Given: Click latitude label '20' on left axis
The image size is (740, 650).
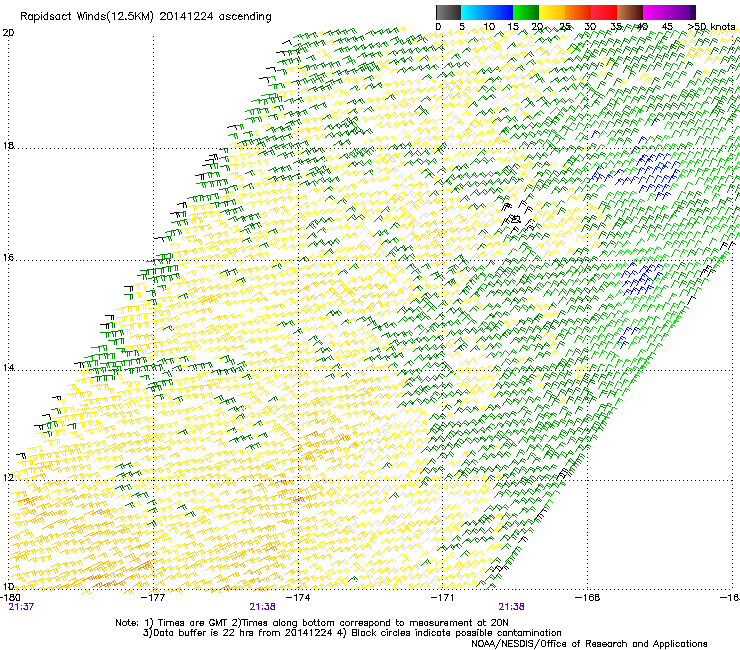Looking at the screenshot, I should coord(8,33).
